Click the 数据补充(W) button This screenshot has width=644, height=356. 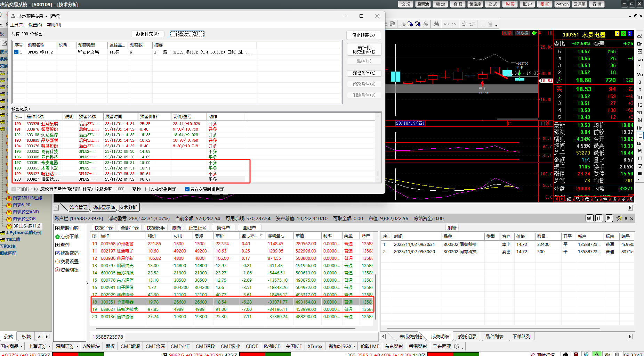147,34
